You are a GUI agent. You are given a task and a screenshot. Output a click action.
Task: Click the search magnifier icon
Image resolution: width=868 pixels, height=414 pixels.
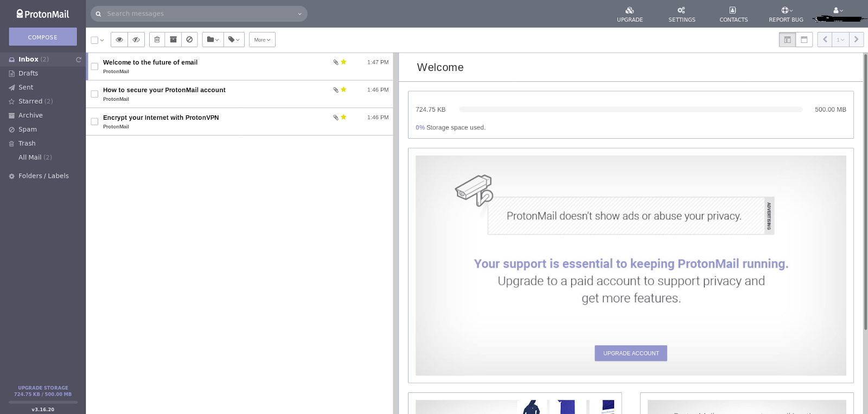coord(99,14)
